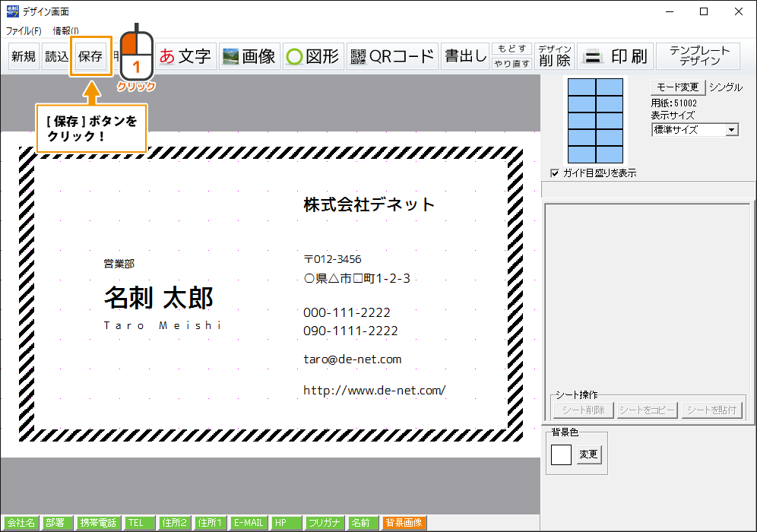This screenshot has width=757, height=532.
Task: Click the シートを貼付 button
Action: [711, 410]
